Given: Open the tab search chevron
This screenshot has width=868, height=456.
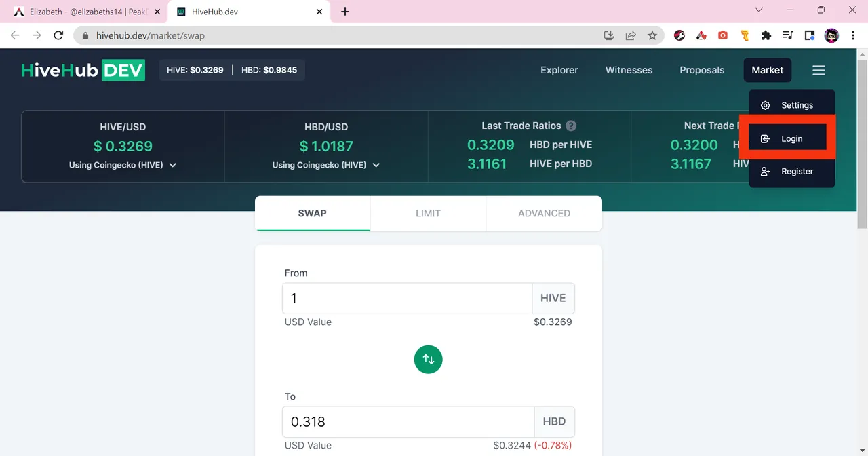Looking at the screenshot, I should coord(759,10).
